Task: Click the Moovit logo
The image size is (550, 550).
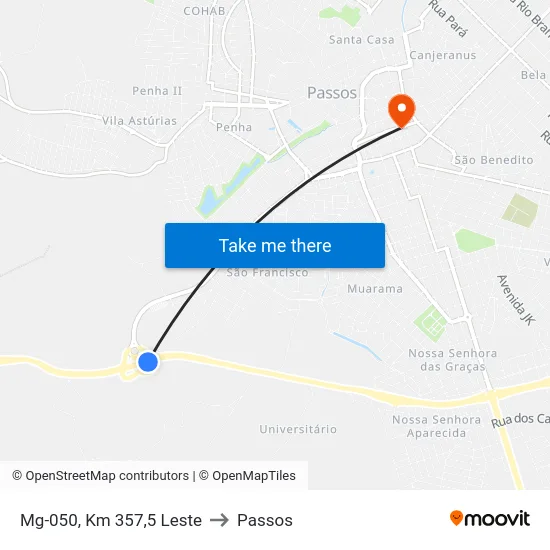Action: (x=490, y=519)
